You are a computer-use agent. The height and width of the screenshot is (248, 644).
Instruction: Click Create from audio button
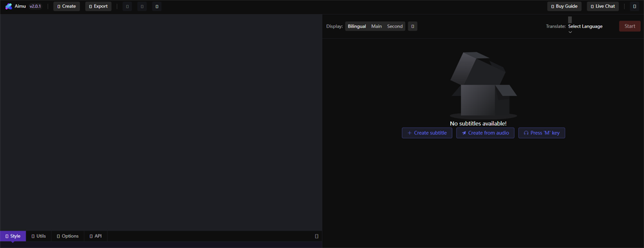(x=486, y=133)
